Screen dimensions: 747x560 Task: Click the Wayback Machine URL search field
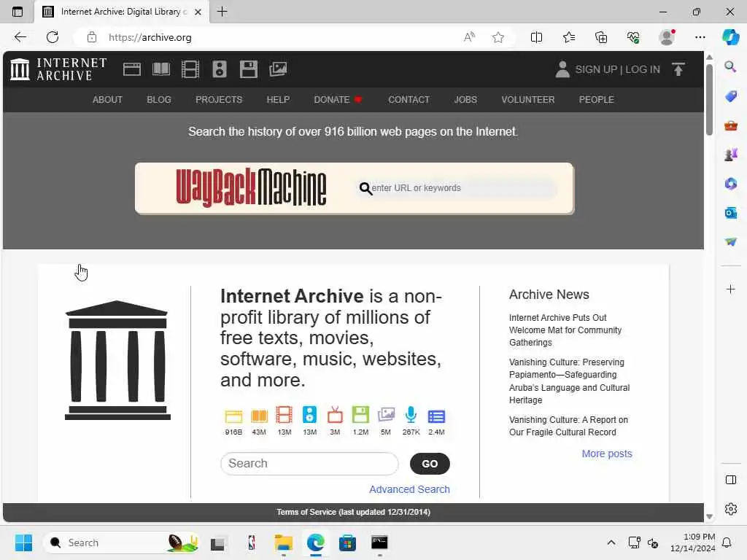point(457,188)
